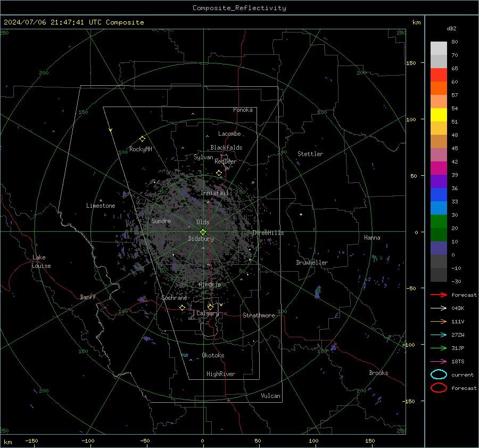Click the Hanna city label
This screenshot has height=448, width=479.
(x=372, y=238)
